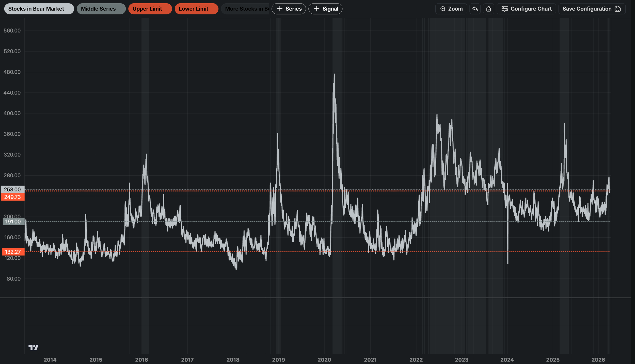The height and width of the screenshot is (364, 635).
Task: Click the plus icon next to Signal
Action: click(316, 9)
